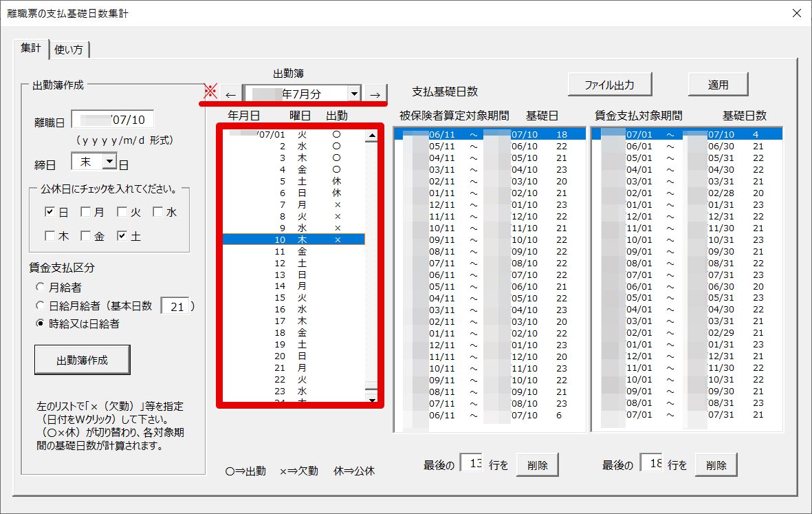Select the 月給者 radio option
Image resolution: width=812 pixels, height=514 pixels.
tap(40, 286)
